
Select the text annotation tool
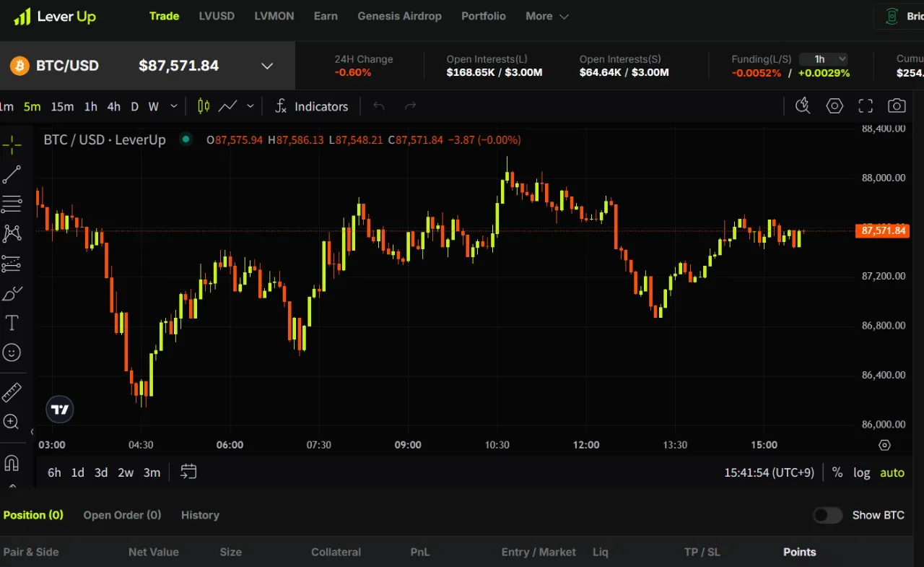coord(12,323)
